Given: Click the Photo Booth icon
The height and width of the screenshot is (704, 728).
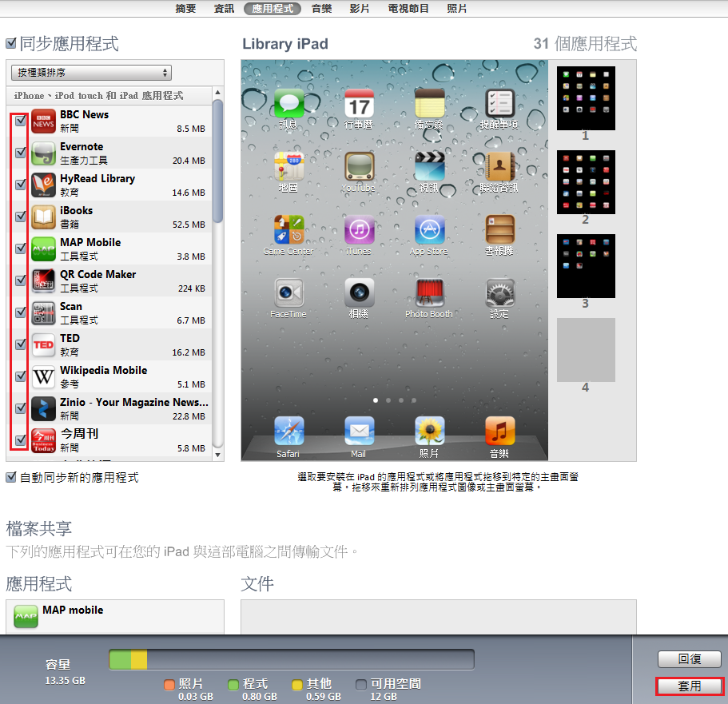Looking at the screenshot, I should [429, 292].
